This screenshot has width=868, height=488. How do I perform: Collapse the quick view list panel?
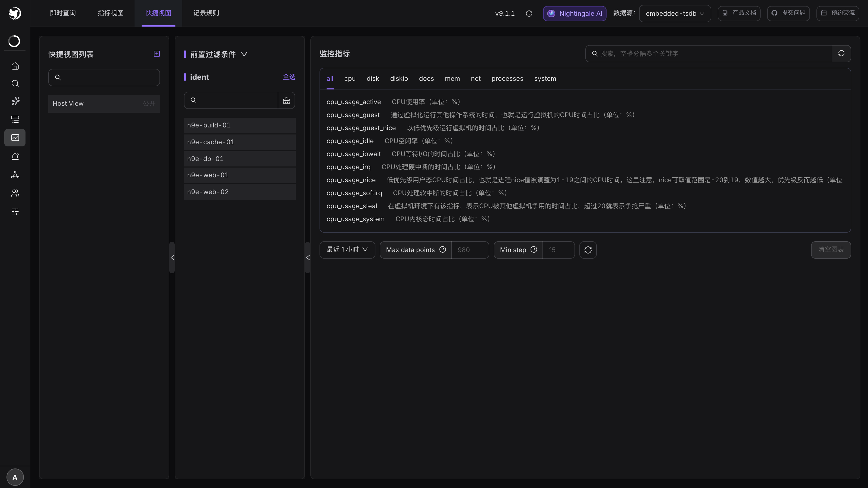pos(172,258)
